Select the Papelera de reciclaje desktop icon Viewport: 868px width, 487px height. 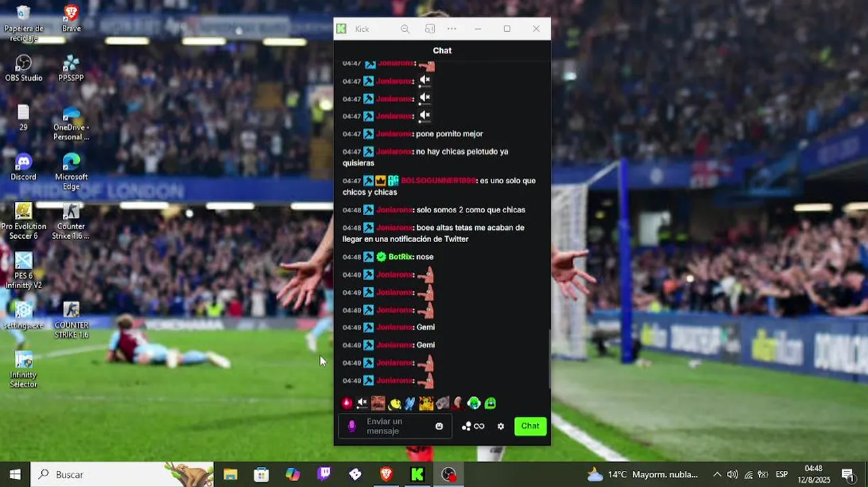[x=24, y=24]
